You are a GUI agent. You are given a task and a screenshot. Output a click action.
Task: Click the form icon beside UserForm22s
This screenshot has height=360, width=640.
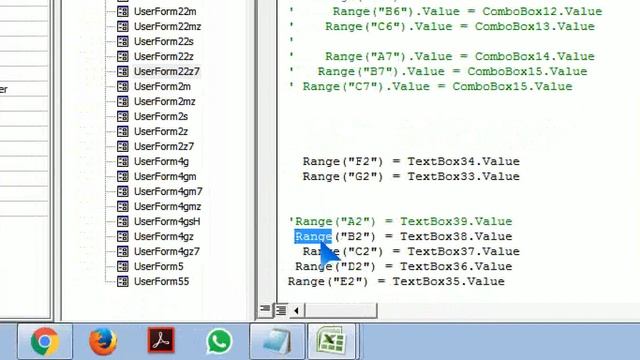coord(123,41)
